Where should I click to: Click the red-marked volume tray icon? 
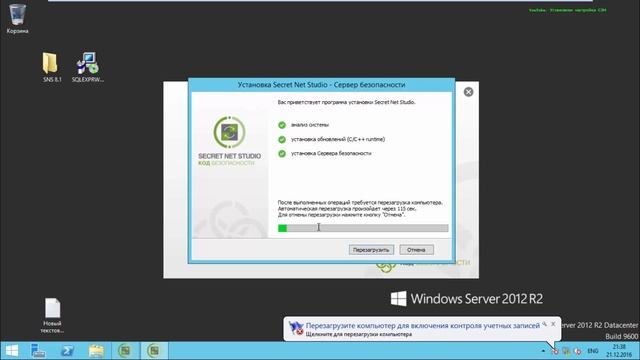click(577, 351)
